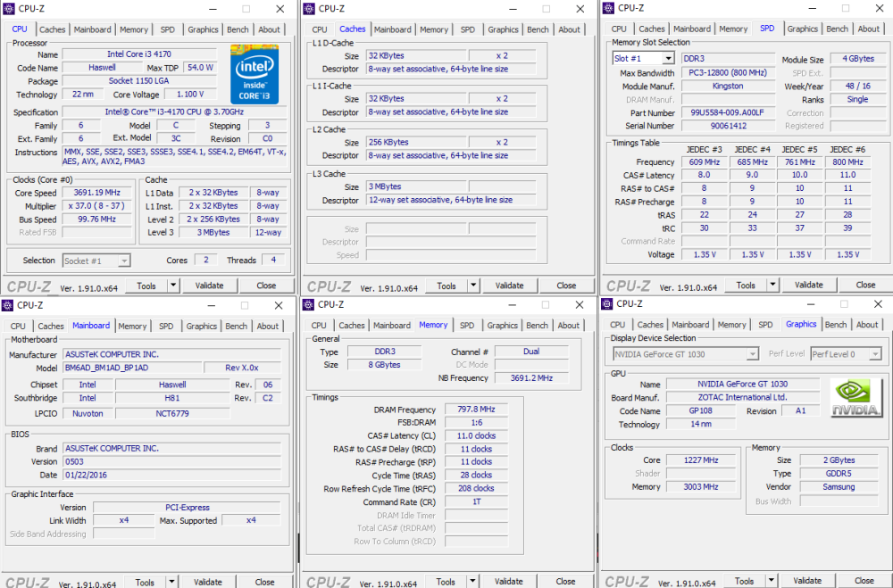
Task: Click Tools button in the Memory window
Action: click(446, 581)
